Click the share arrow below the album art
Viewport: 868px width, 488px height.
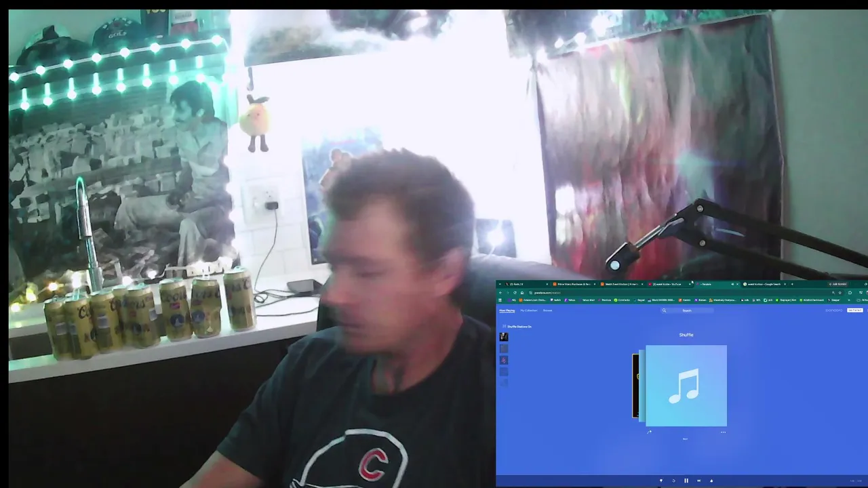click(649, 432)
